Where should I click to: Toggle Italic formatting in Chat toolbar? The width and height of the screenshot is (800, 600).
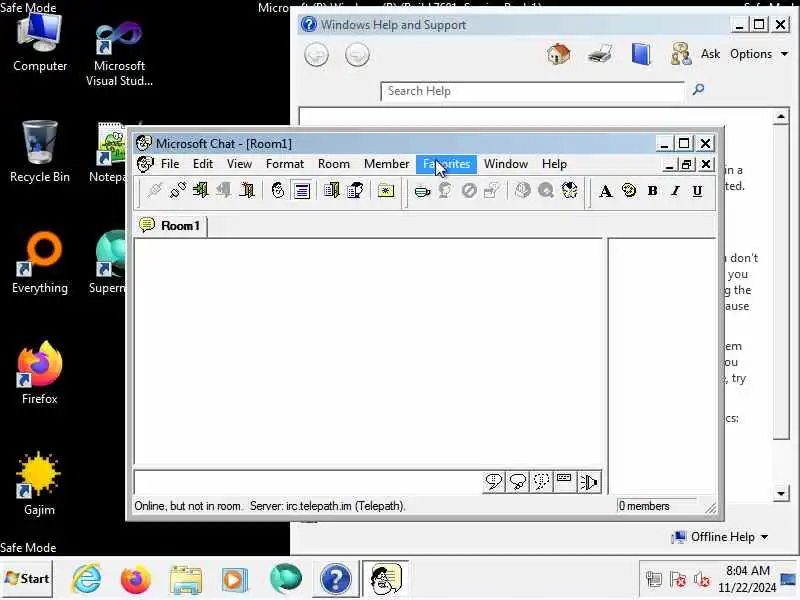click(675, 191)
